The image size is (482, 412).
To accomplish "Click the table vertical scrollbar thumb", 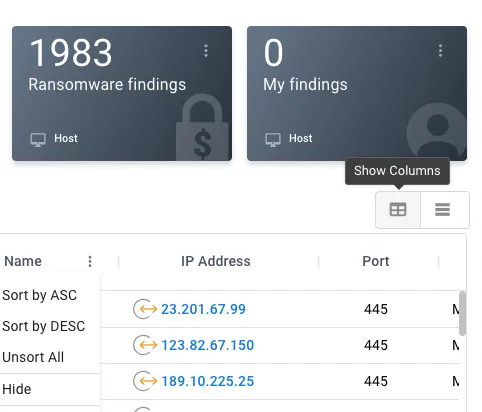I will [x=462, y=313].
